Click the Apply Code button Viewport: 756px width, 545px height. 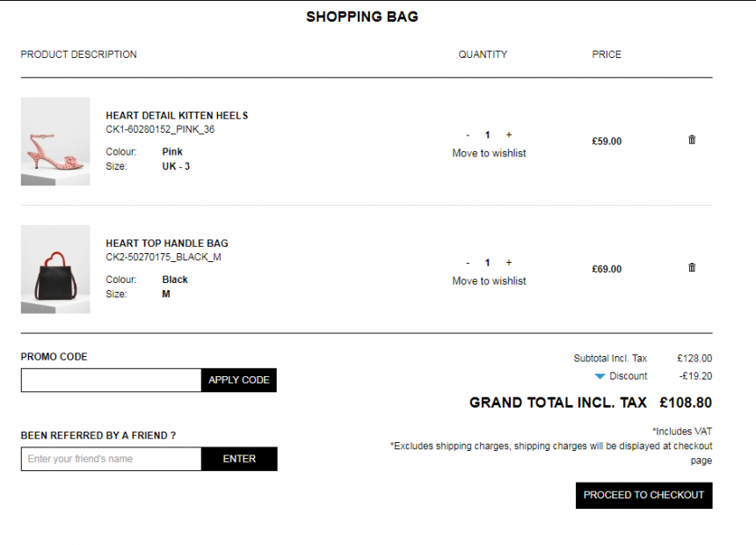click(x=239, y=380)
